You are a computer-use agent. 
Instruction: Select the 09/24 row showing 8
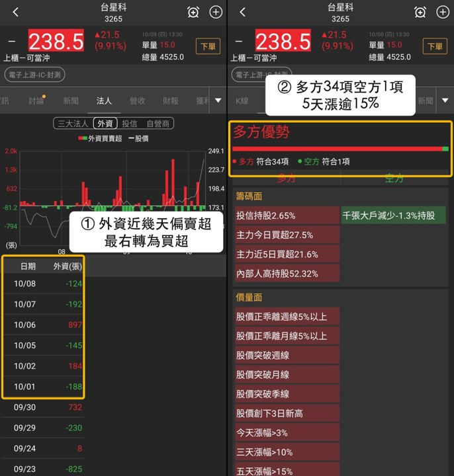pyautogui.click(x=43, y=449)
